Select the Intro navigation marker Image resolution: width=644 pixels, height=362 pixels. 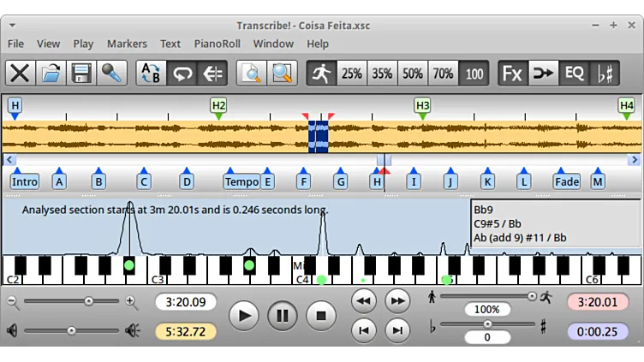[x=25, y=181]
